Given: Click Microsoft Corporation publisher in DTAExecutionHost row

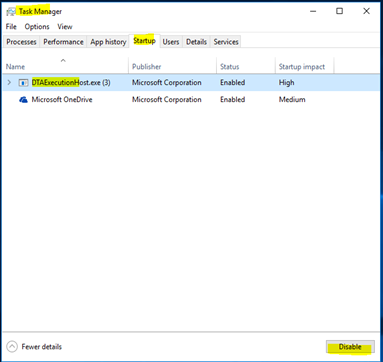Looking at the screenshot, I should click(167, 82).
